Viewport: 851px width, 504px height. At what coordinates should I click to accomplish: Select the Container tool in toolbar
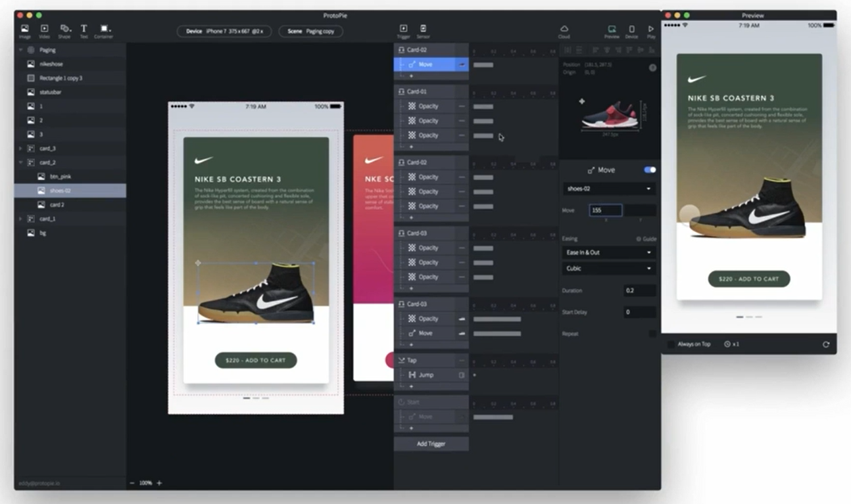pyautogui.click(x=104, y=30)
